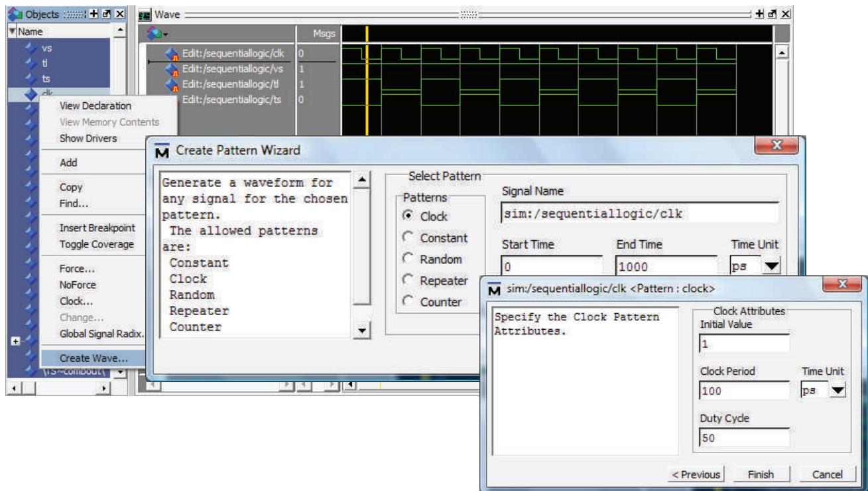Choose Copy from context menu
Image resolution: width=868 pixels, height=491 pixels.
pos(71,188)
